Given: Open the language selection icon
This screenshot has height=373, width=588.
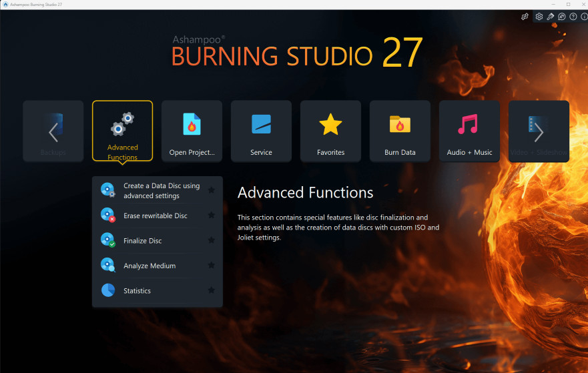Looking at the screenshot, I should [x=561, y=17].
